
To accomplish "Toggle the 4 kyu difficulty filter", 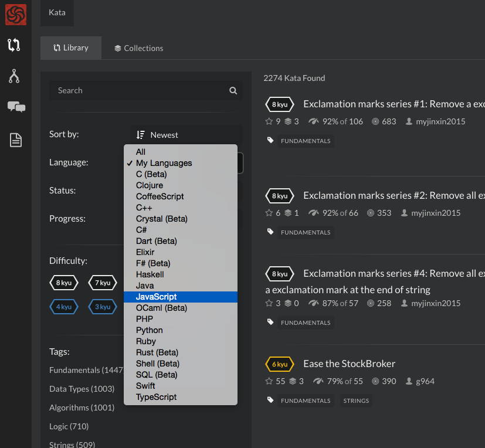I will pos(63,307).
